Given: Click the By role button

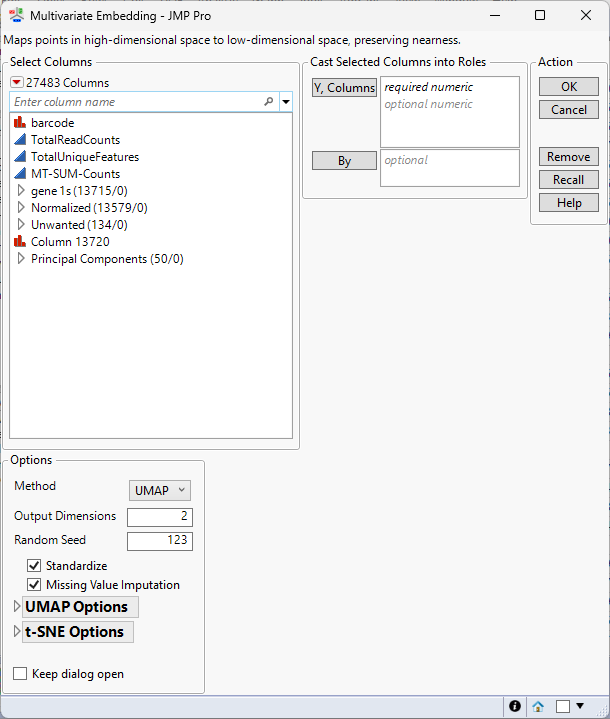Looking at the screenshot, I should 344,160.
